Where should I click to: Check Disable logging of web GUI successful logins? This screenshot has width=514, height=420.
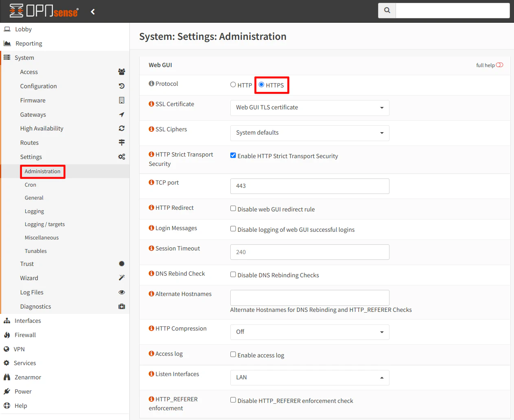pos(233,229)
